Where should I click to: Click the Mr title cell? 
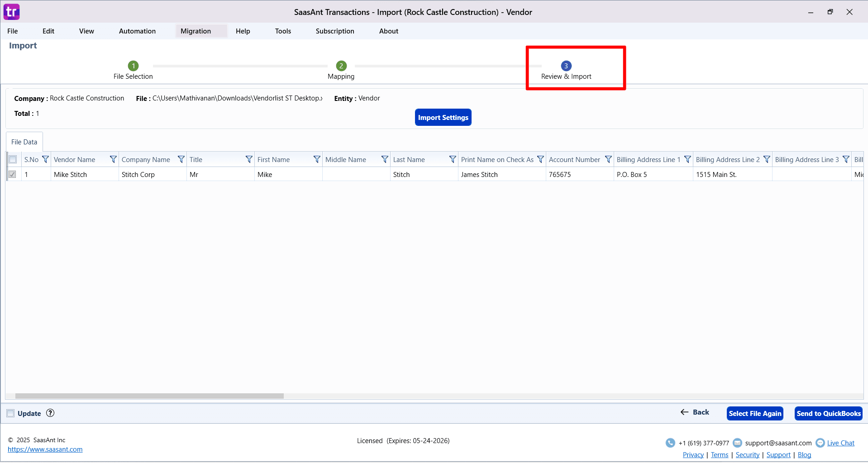220,174
